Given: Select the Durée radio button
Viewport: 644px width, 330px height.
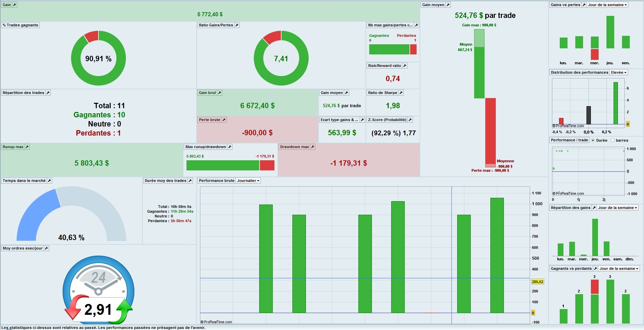Looking at the screenshot, I should [x=593, y=140].
